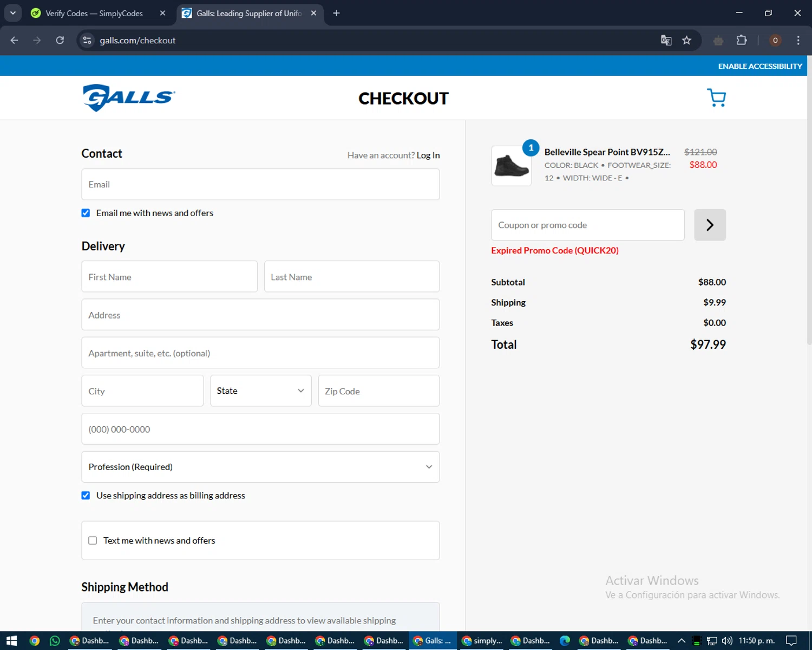The height and width of the screenshot is (650, 812).
Task: Focus the Last Name field
Action: coord(352,277)
